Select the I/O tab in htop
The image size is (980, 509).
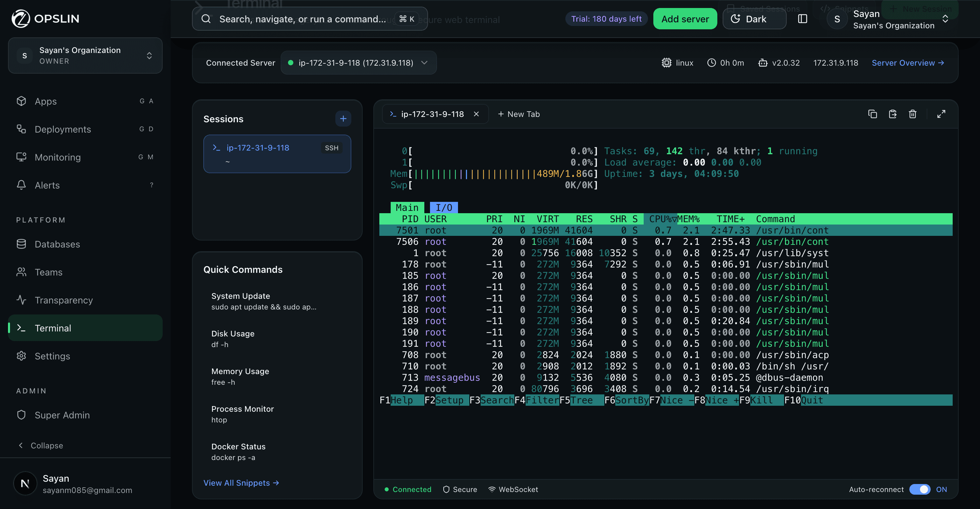click(x=444, y=208)
